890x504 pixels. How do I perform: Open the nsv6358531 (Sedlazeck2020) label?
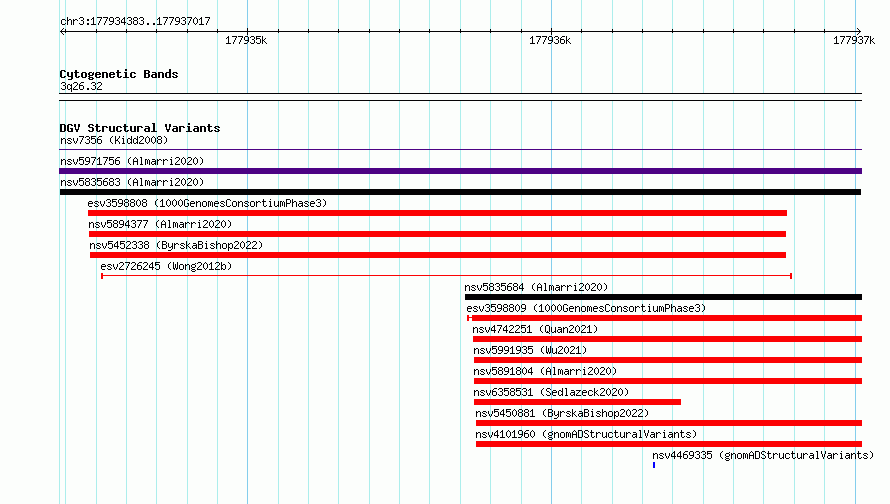(x=551, y=392)
